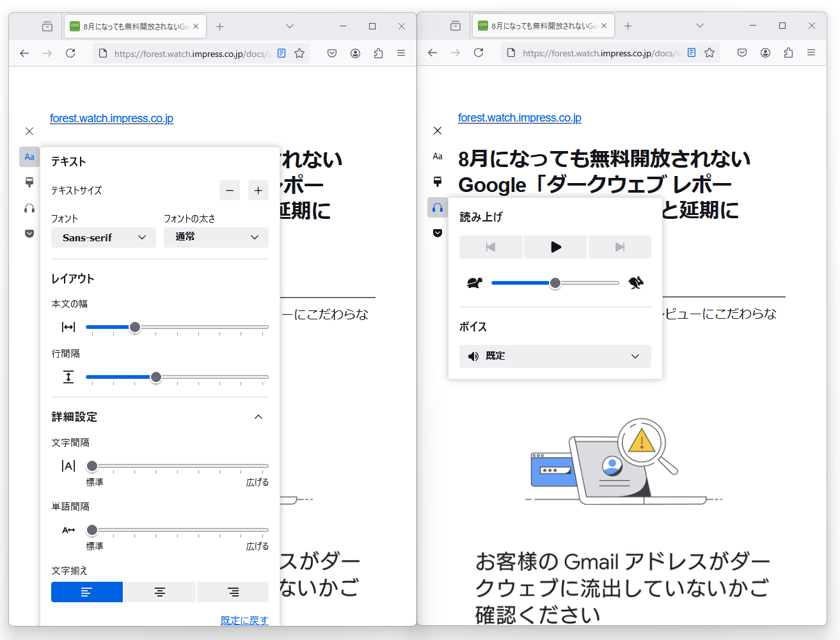This screenshot has width=840, height=640.
Task: Open the ボイス 既定 voice dropdown
Action: click(555, 356)
